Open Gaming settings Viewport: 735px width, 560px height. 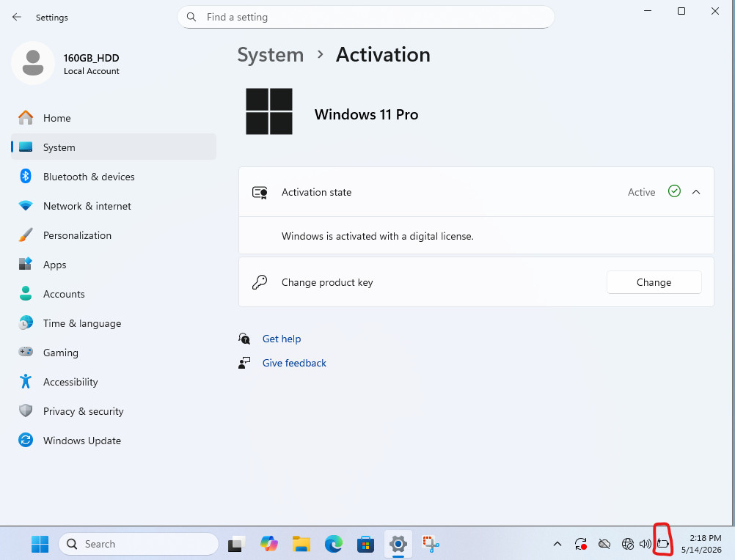[x=114, y=353]
